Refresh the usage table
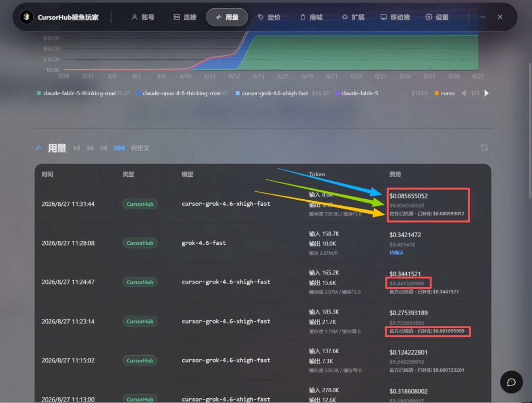 484,147
